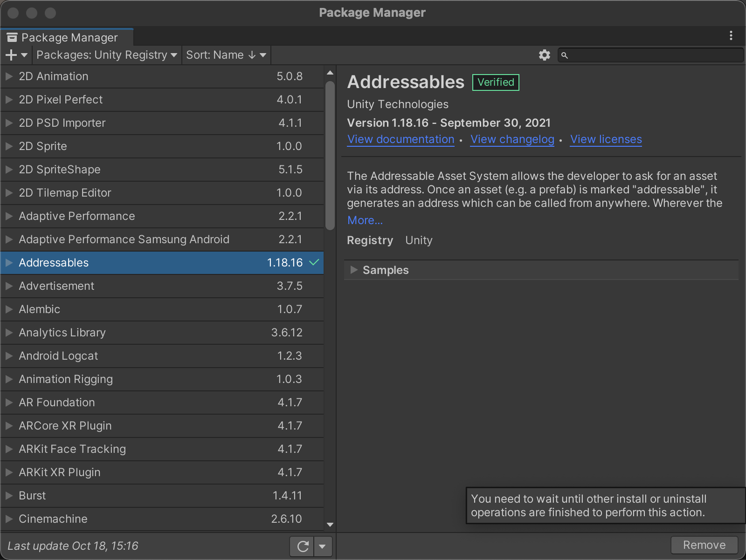Click the installed checkmark next to Addressables
The width and height of the screenshot is (746, 560).
tap(314, 262)
